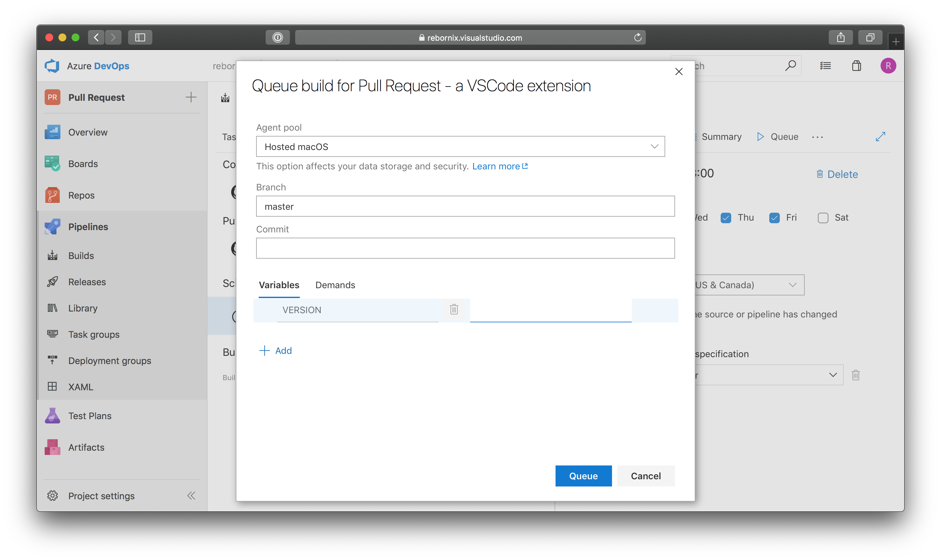This screenshot has height=560, width=941.
Task: Select the VERSION variable name
Action: [302, 310]
